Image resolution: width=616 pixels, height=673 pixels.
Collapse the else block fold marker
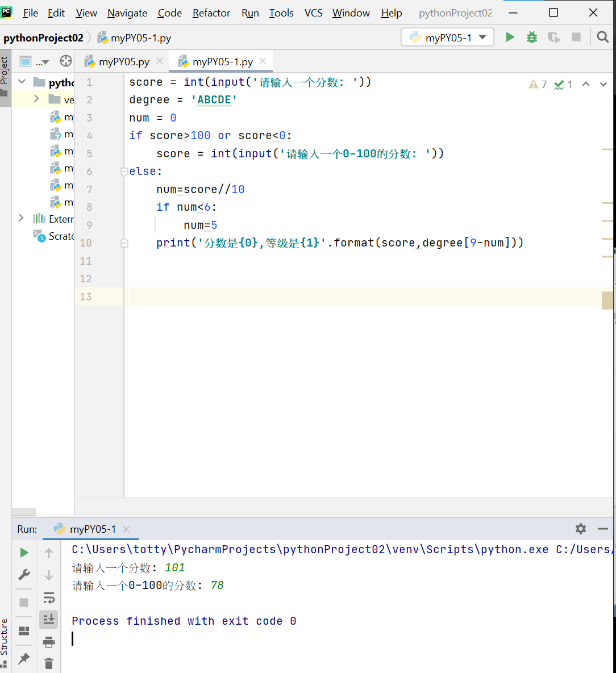[x=124, y=172]
